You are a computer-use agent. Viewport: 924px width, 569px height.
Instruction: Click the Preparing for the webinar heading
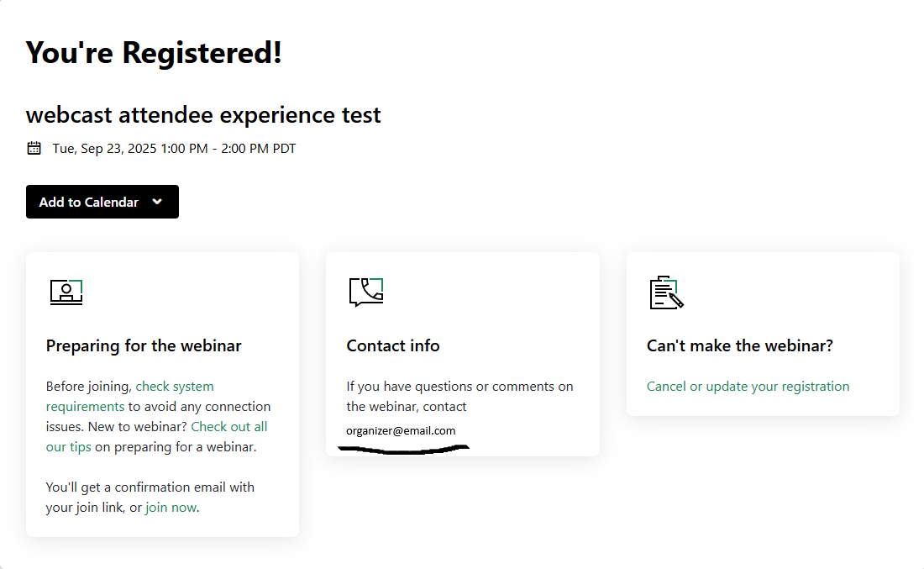point(144,346)
